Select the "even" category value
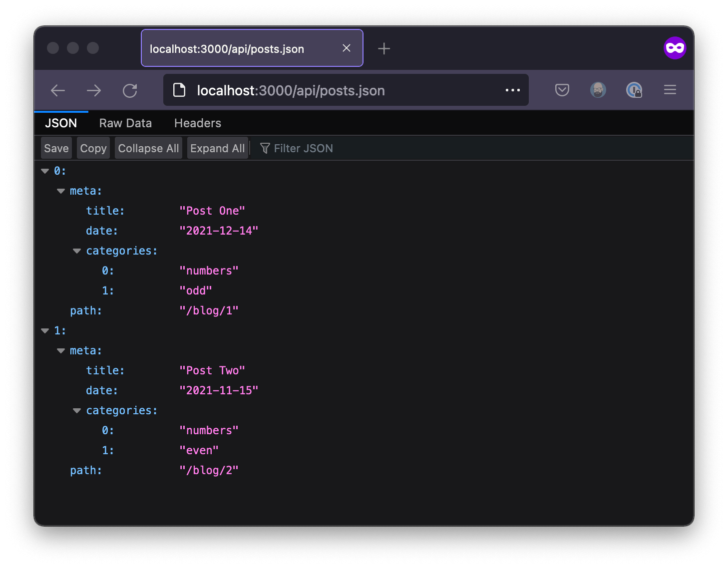 (199, 450)
